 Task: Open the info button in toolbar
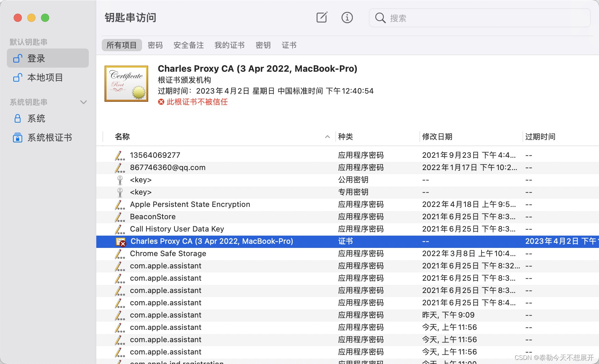coord(347,17)
